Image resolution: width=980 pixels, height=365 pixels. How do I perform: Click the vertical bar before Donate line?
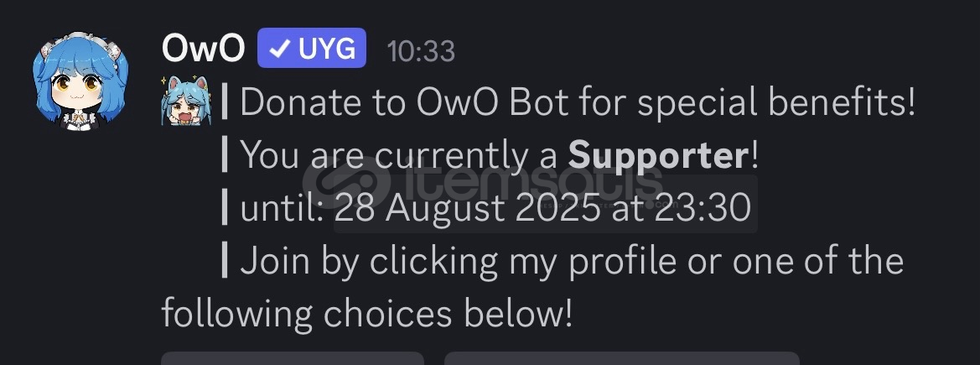tap(225, 102)
